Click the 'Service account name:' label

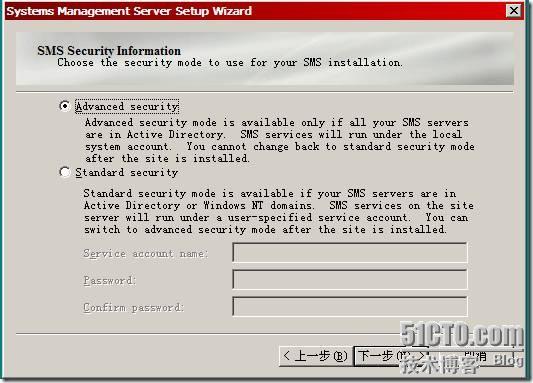coord(145,254)
